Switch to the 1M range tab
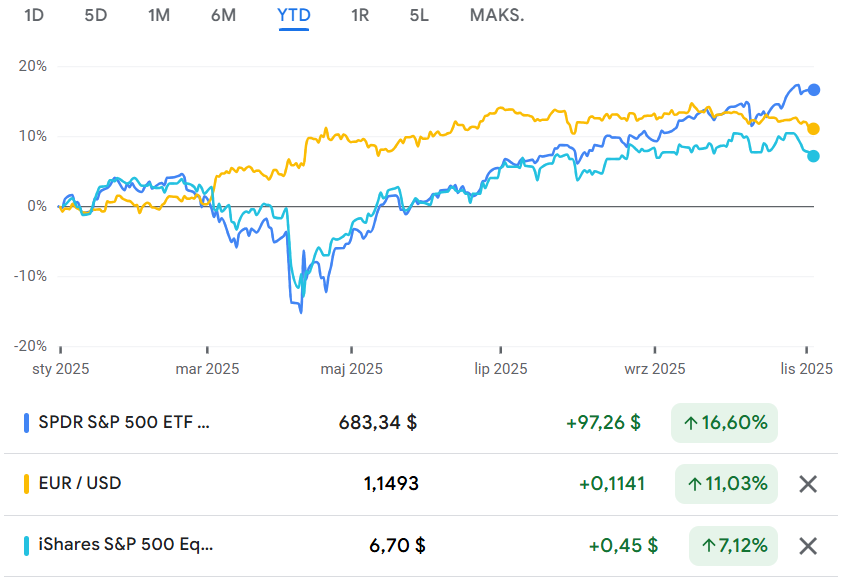860x579 pixels. coord(159,15)
